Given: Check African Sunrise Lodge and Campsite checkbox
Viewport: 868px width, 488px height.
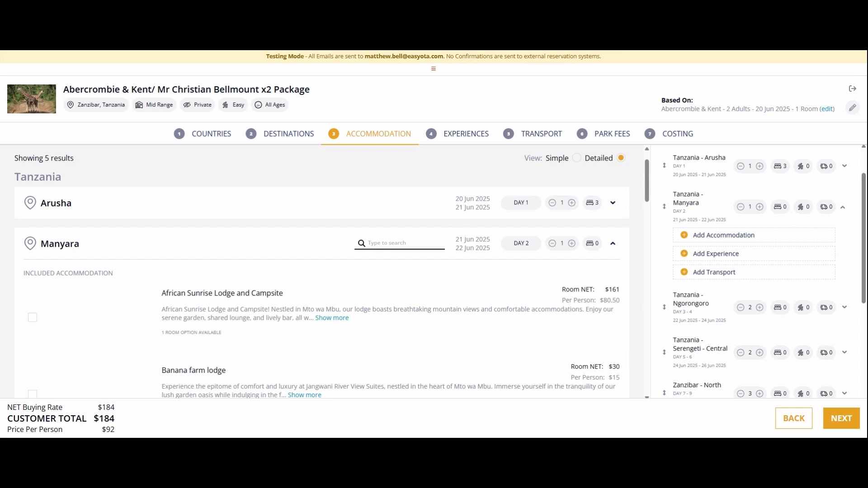Looking at the screenshot, I should [33, 318].
